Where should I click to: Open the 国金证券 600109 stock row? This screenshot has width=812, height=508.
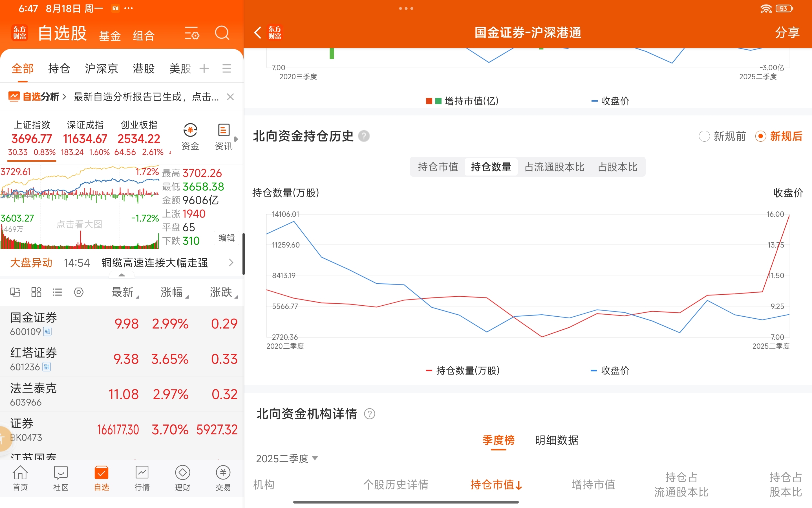click(122, 324)
